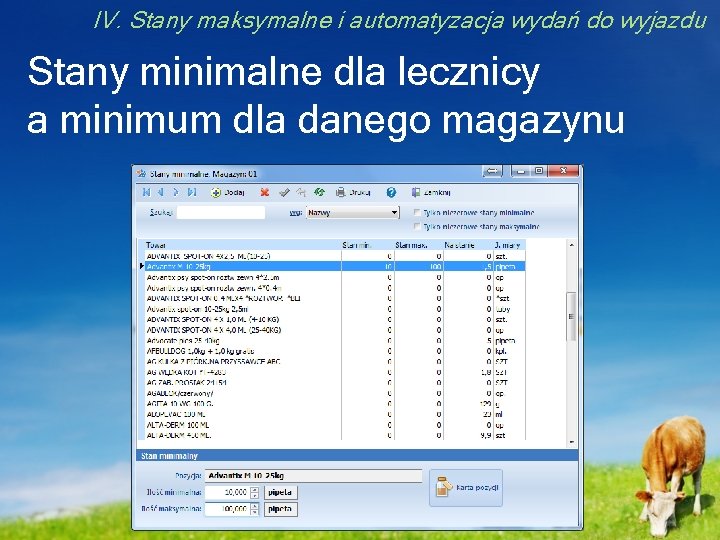
Task: Click the Dodaj (add) button
Action: tap(228, 192)
